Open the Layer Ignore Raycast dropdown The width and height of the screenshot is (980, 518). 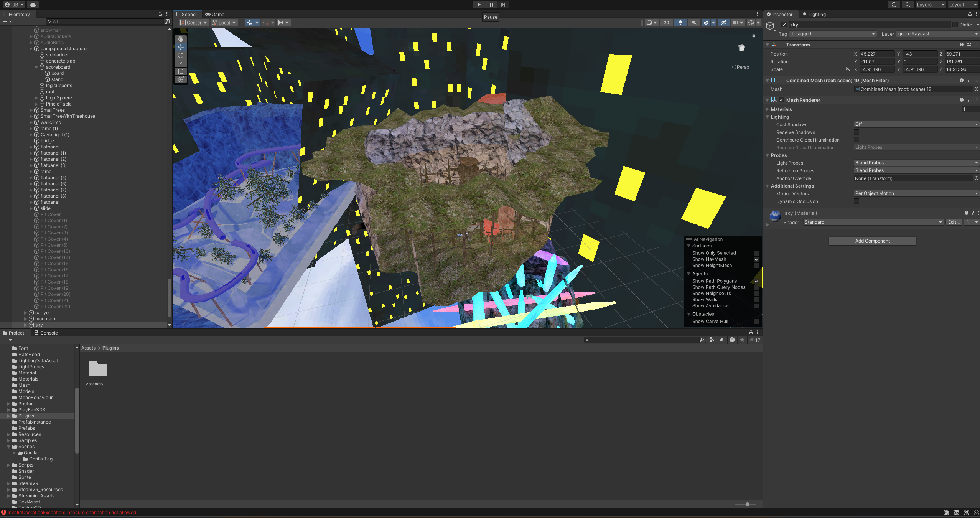[937, 34]
